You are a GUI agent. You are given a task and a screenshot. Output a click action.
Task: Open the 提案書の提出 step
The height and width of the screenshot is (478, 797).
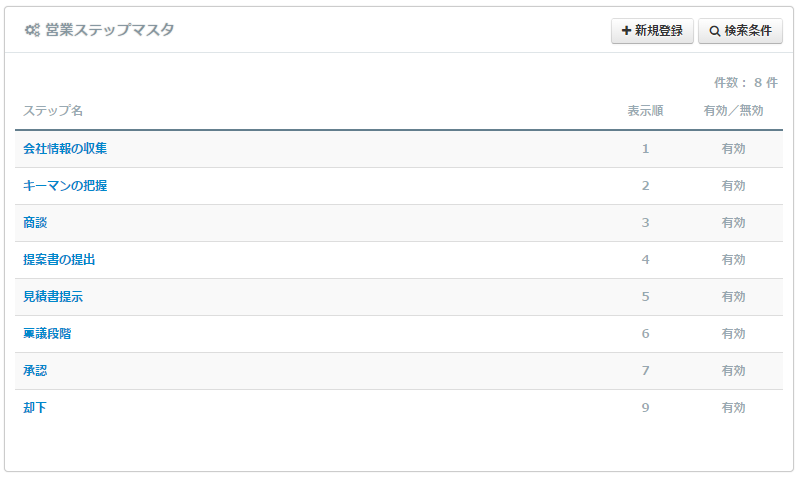59,260
